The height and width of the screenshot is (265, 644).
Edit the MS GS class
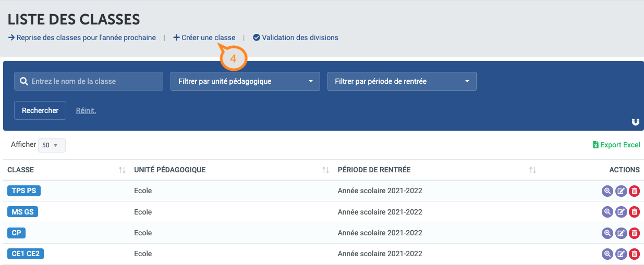point(621,212)
